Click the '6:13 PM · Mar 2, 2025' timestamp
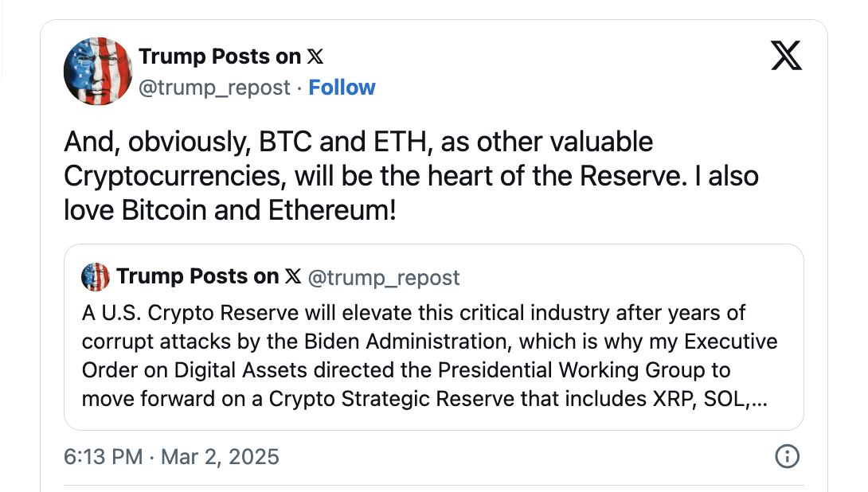Screen dimensions: 868x492 coord(170,457)
